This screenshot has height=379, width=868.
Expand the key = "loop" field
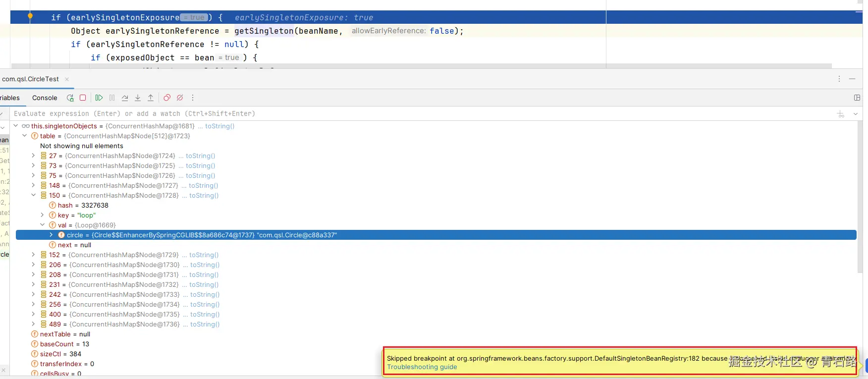tap(42, 215)
